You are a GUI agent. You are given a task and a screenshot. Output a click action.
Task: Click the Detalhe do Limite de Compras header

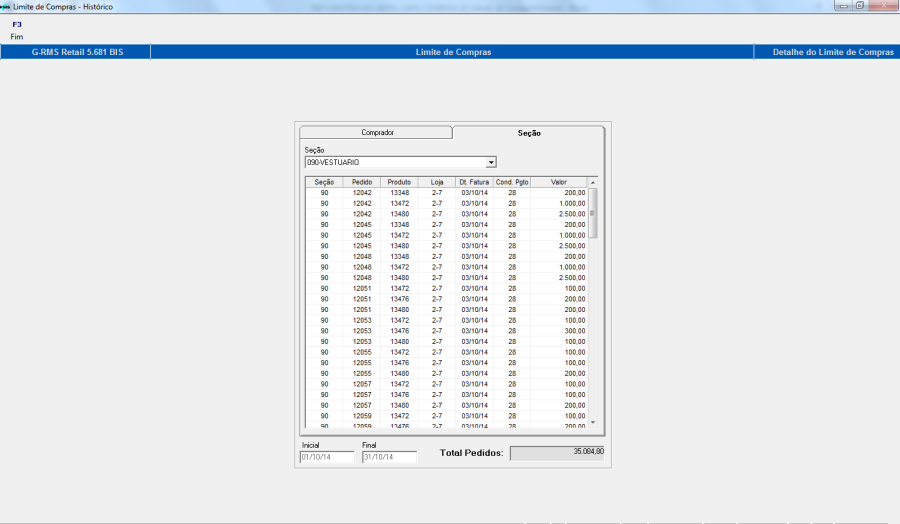(x=833, y=52)
